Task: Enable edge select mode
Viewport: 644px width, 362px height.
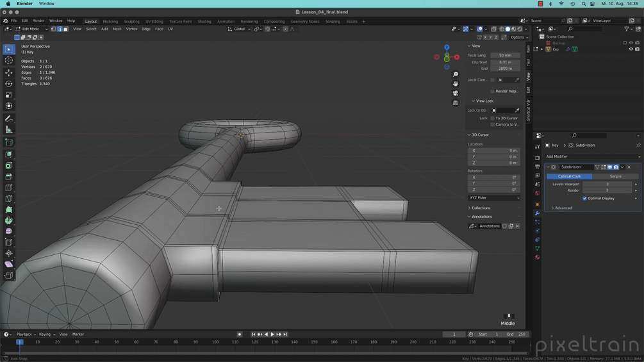Action: [x=60, y=29]
